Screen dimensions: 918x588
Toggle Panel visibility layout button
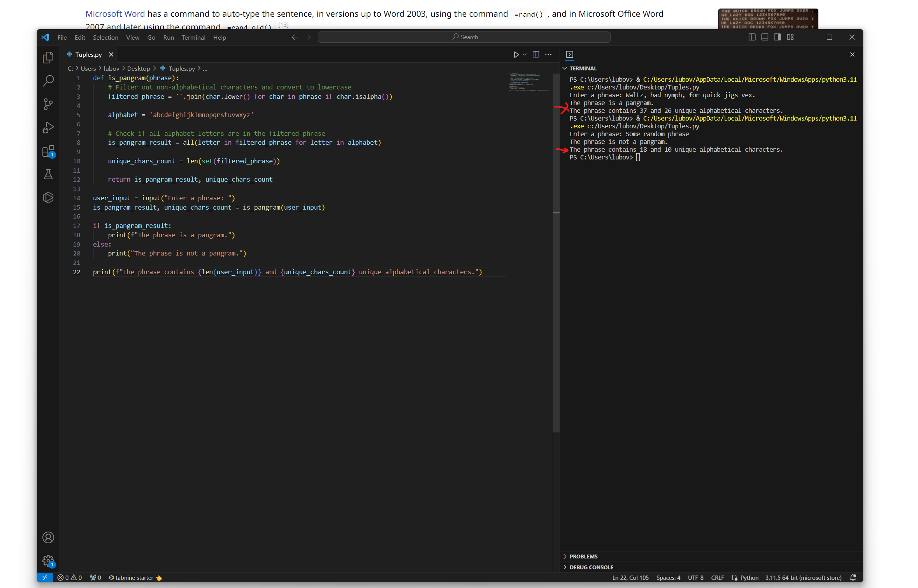pyautogui.click(x=765, y=37)
